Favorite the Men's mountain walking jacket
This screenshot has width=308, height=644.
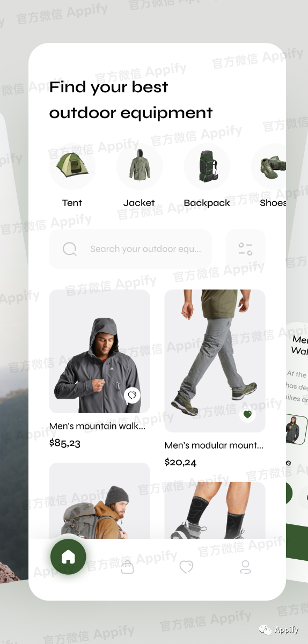pyautogui.click(x=133, y=396)
